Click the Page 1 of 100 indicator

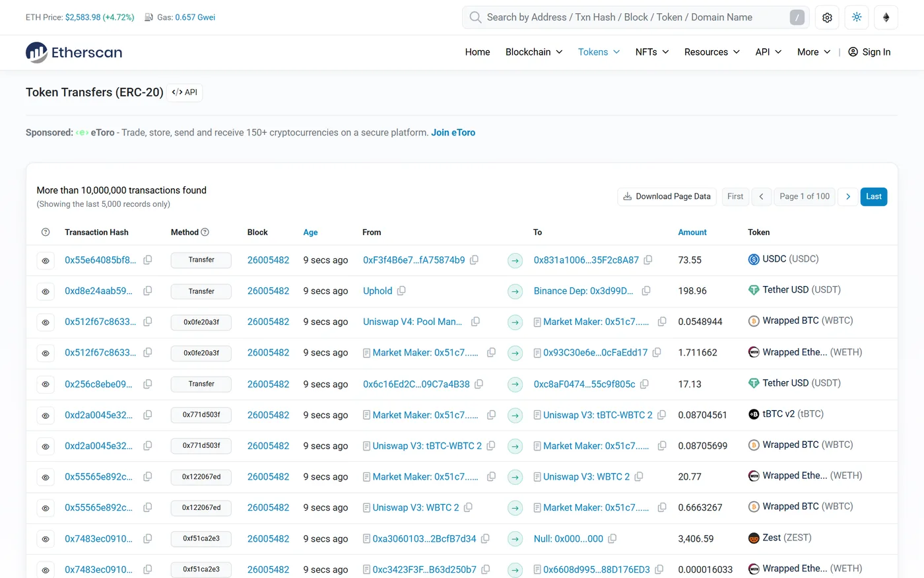click(x=805, y=196)
